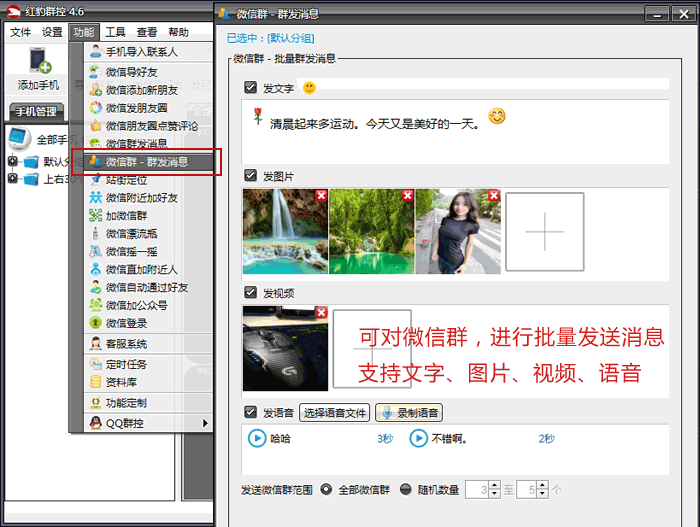The width and height of the screenshot is (700, 527).
Task: Select the waterfall image thumbnail
Action: [x=285, y=231]
